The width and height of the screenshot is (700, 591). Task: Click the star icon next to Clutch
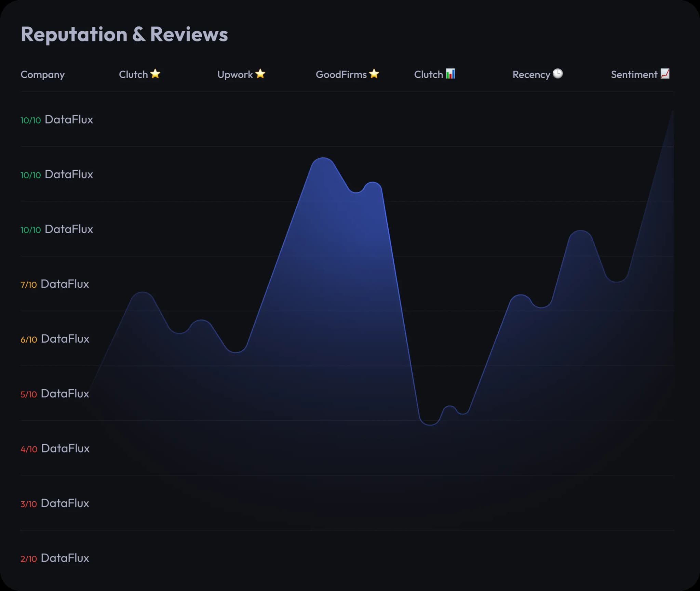155,74
